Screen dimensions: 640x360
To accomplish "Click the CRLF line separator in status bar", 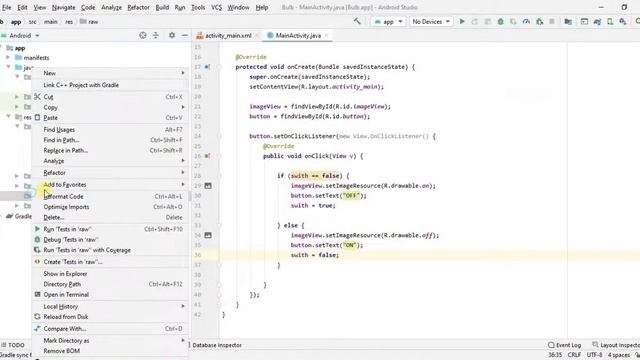I will click(574, 355).
